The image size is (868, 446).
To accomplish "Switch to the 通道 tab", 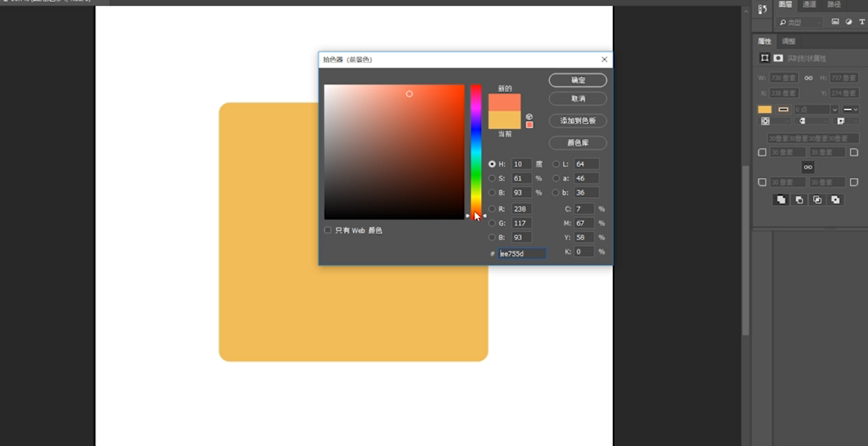I will click(810, 5).
